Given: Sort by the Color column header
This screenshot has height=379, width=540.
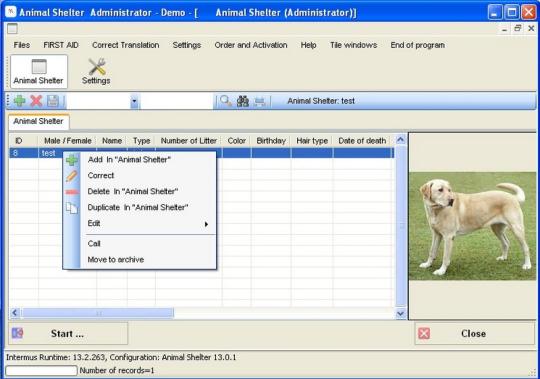Looking at the screenshot, I should 237,141.
